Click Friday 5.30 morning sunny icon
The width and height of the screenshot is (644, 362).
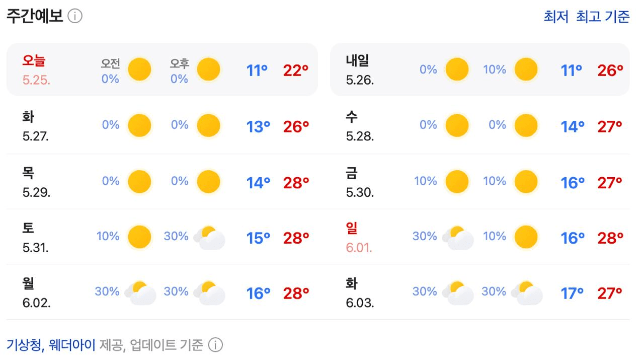point(457,181)
